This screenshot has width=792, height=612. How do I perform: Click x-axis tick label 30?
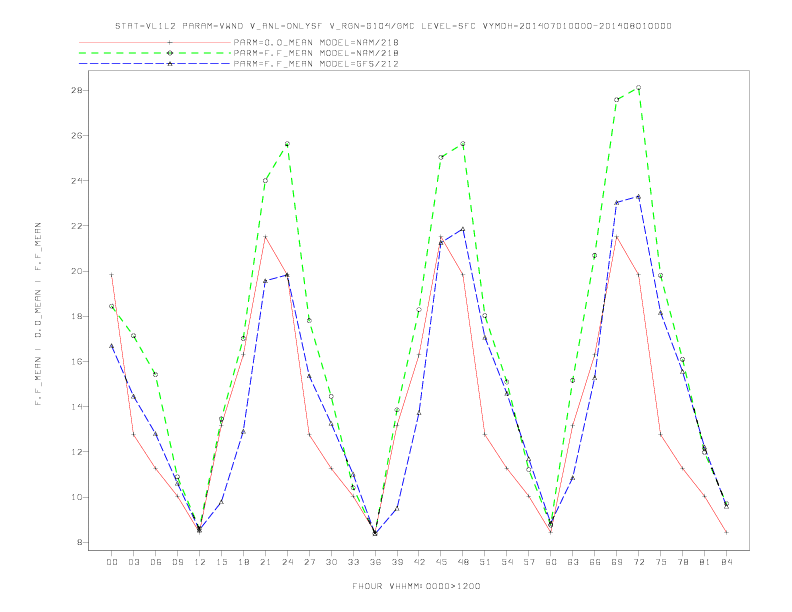point(331,562)
